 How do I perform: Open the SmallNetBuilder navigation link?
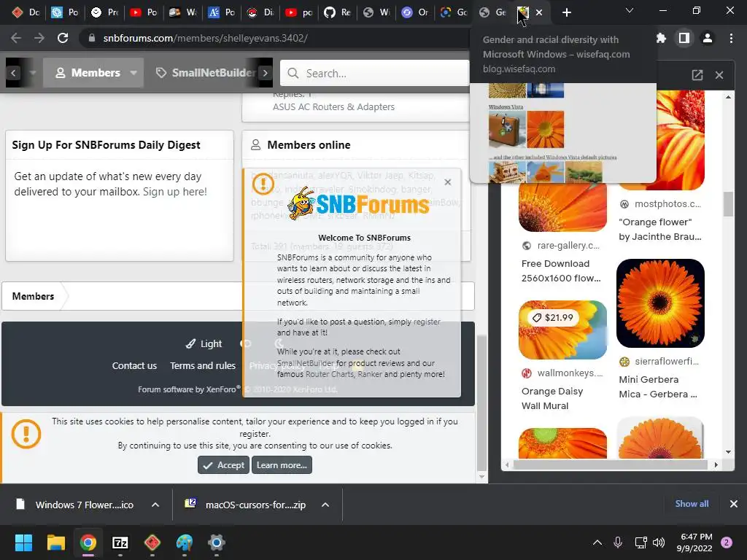(x=206, y=73)
